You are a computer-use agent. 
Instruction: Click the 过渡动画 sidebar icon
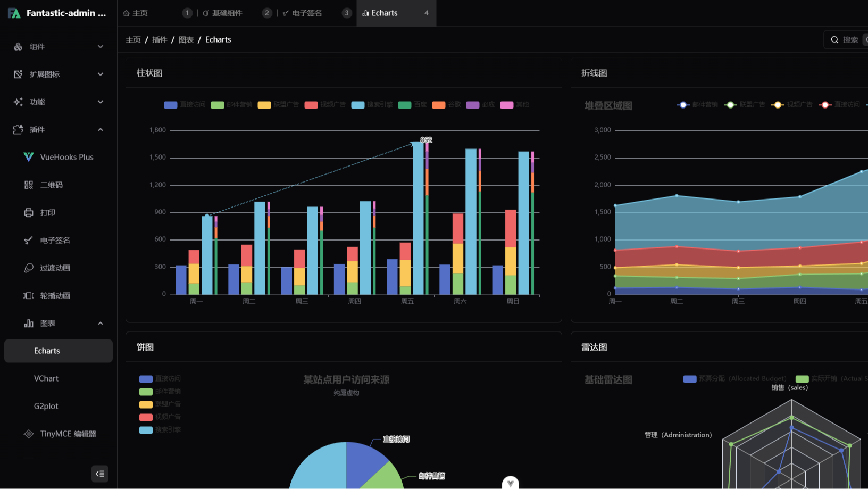point(29,268)
